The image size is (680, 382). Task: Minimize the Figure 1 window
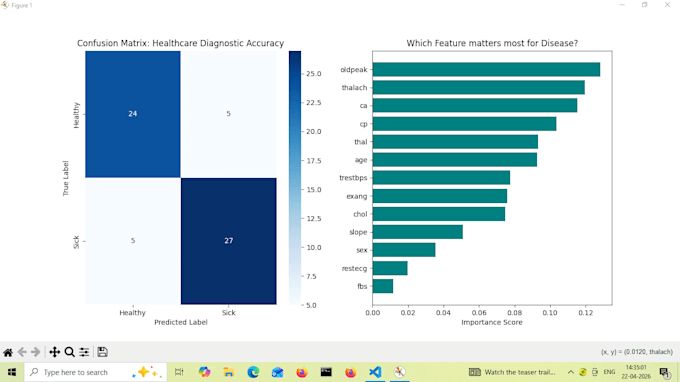[622, 5]
